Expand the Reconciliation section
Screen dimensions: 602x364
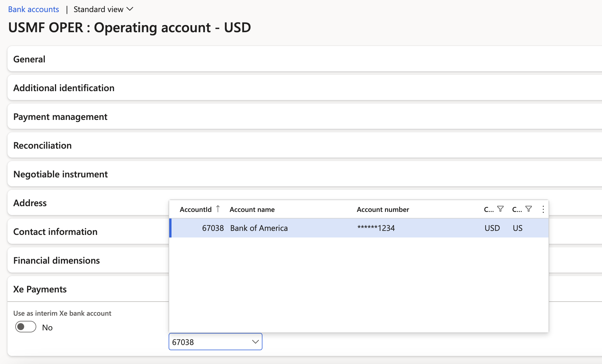pos(43,145)
